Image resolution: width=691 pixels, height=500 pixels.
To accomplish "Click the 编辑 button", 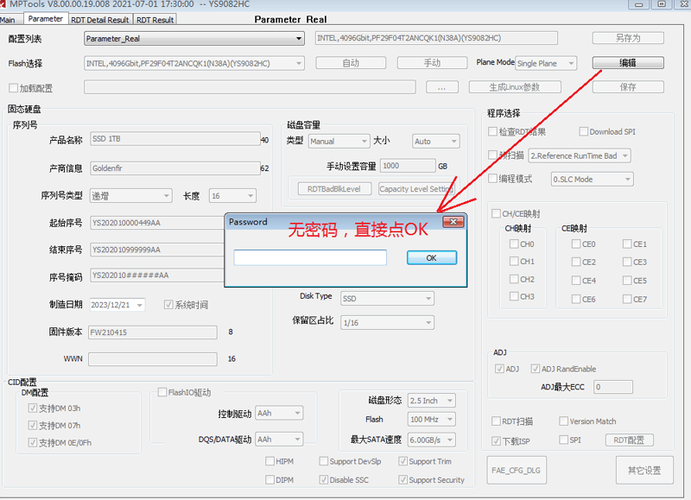I will tap(628, 63).
